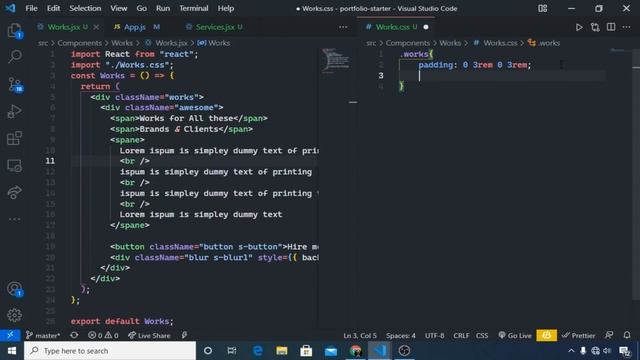Open the Selection menu

[x=85, y=8]
